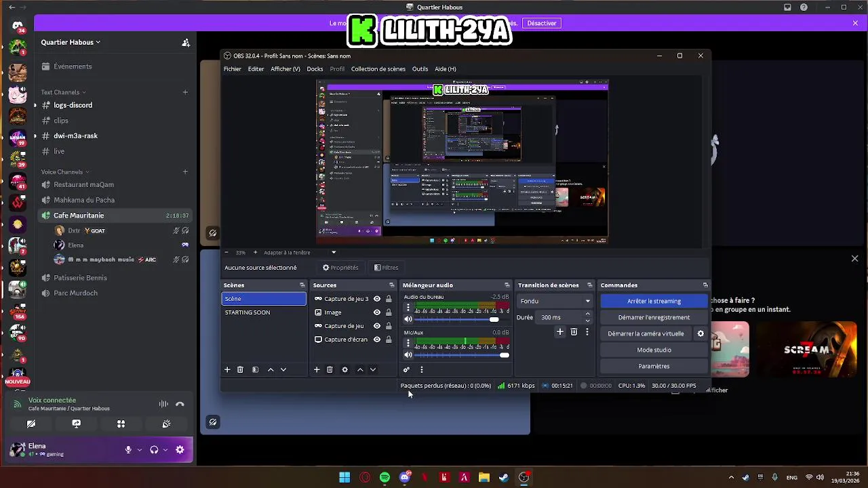Screen dimensions: 868x488
Task: Delete the transition with the trash icon
Action: click(x=574, y=331)
